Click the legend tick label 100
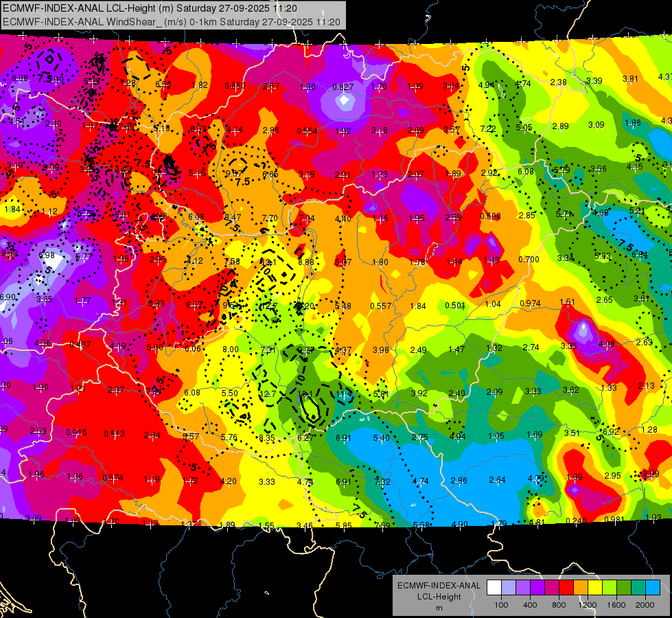The height and width of the screenshot is (618, 672). [x=502, y=605]
